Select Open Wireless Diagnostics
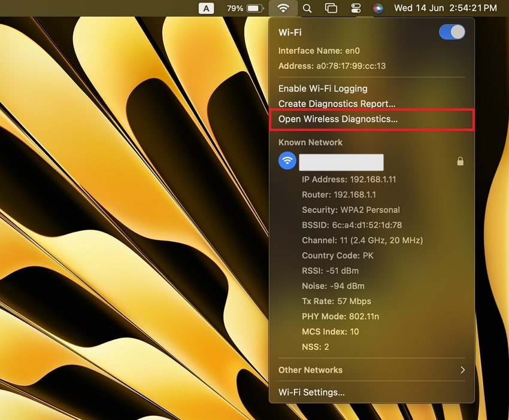Screen dimensions: 509x420 point(337,119)
